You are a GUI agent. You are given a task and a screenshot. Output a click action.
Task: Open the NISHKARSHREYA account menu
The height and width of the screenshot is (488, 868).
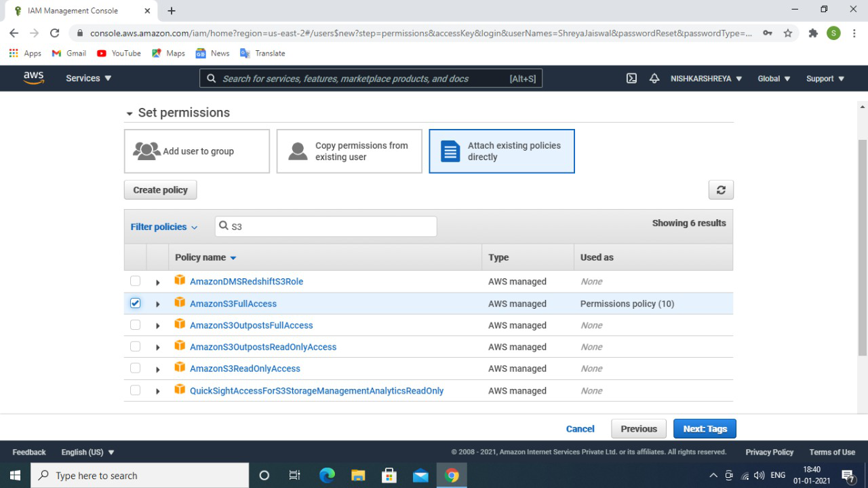707,78
